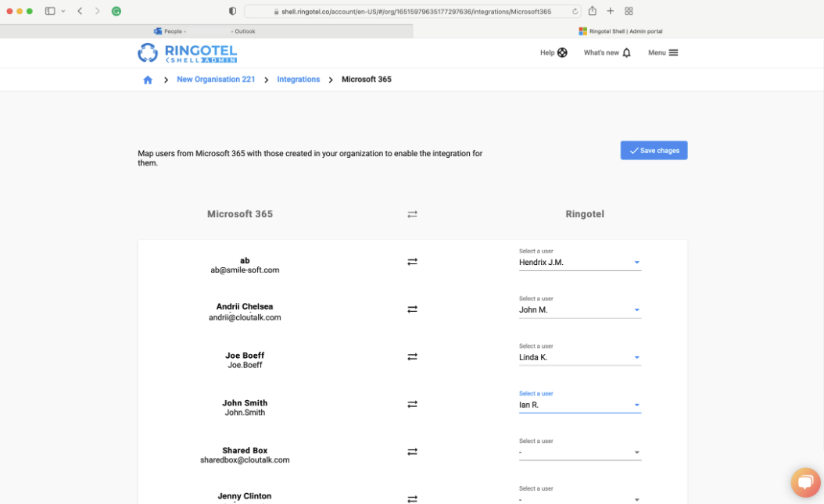Image resolution: width=824 pixels, height=504 pixels.
Task: Go to the home breadcrumb icon
Action: pyautogui.click(x=148, y=80)
